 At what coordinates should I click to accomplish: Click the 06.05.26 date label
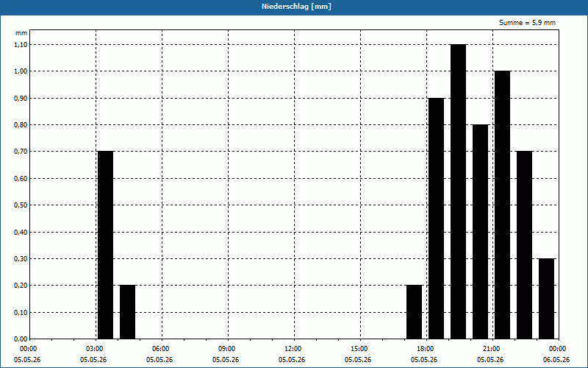556,360
